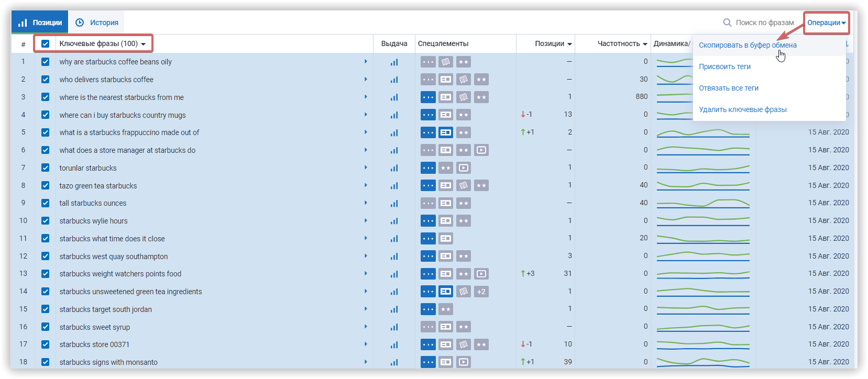Open the 'Операции' dropdown menu
The image size is (868, 379).
[827, 23]
